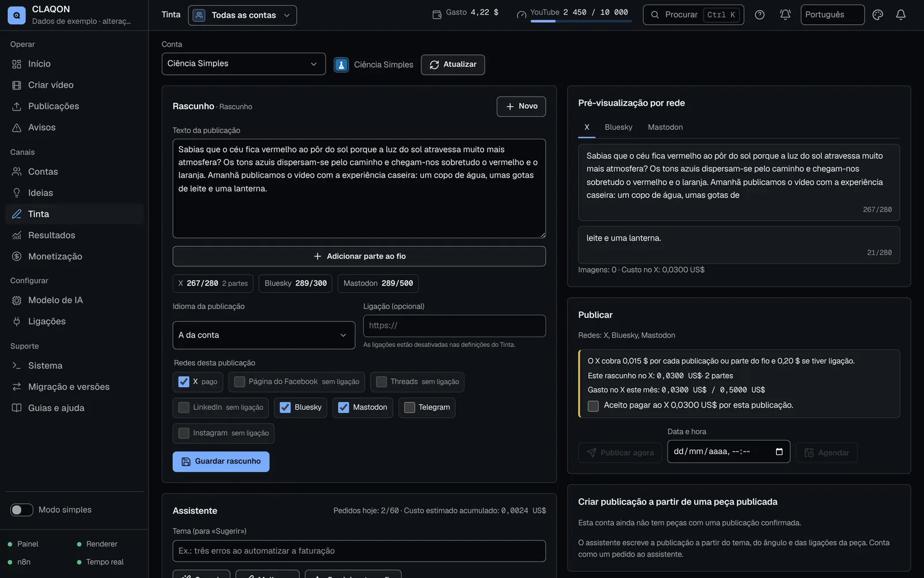This screenshot has height=578, width=924.
Task: Select the X preview tab
Action: (x=587, y=127)
